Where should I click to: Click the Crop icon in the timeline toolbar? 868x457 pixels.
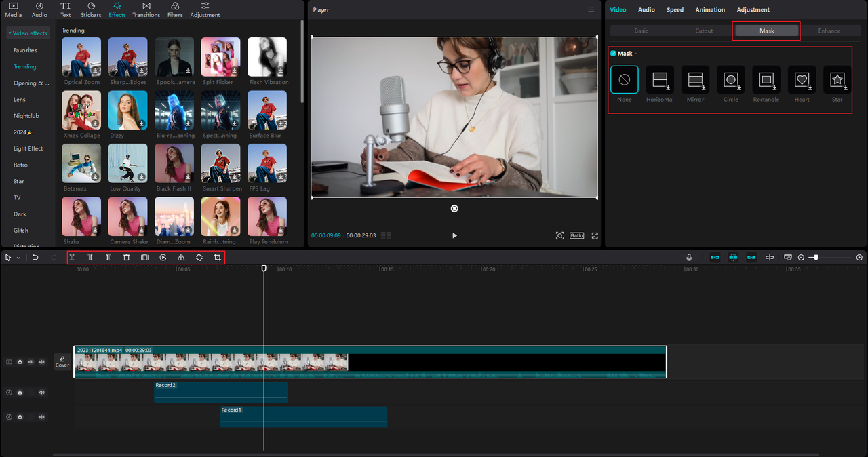(x=218, y=258)
